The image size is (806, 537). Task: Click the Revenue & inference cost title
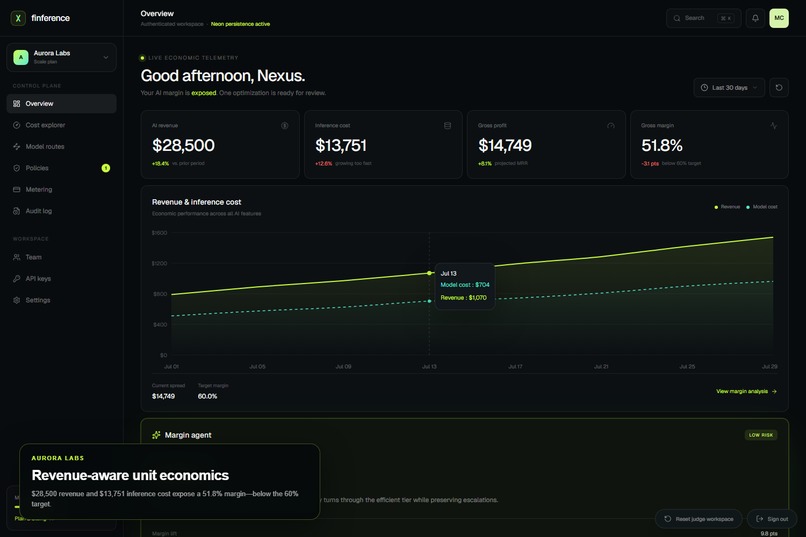coord(196,202)
